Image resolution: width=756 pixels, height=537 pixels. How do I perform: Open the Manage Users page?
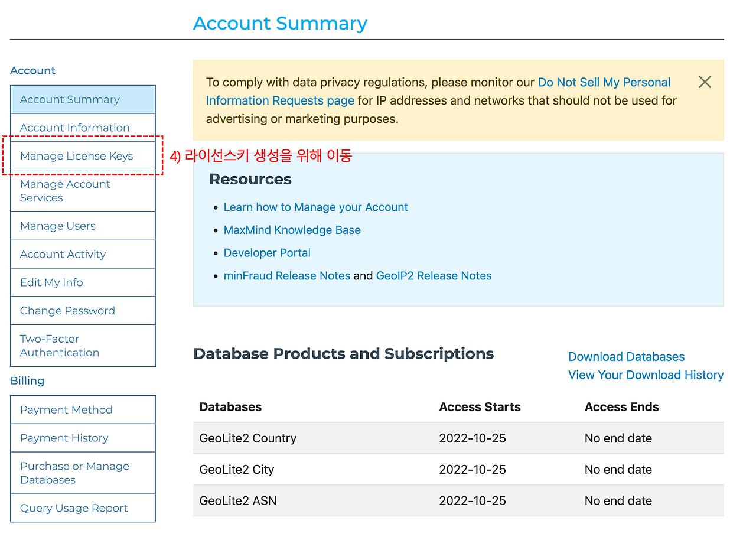58,226
